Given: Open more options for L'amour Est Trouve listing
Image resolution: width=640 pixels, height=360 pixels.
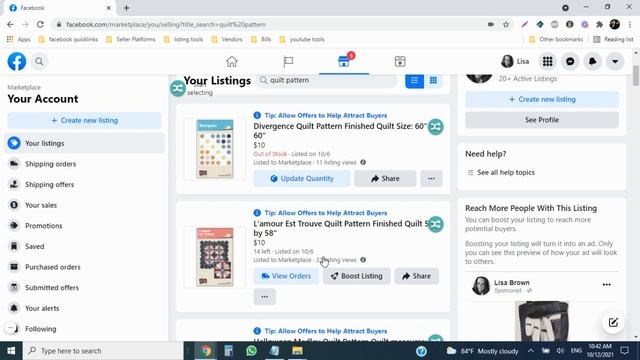Looking at the screenshot, I should [x=264, y=297].
